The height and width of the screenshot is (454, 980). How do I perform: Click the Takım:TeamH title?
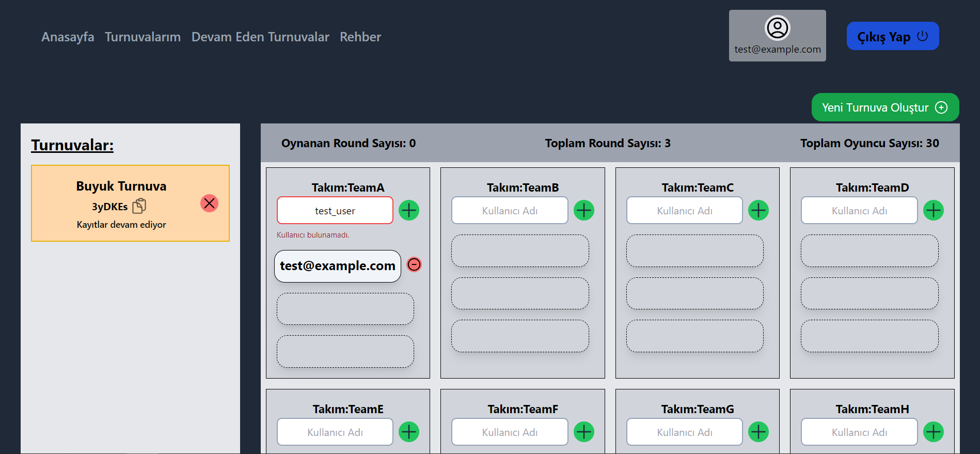tap(872, 409)
